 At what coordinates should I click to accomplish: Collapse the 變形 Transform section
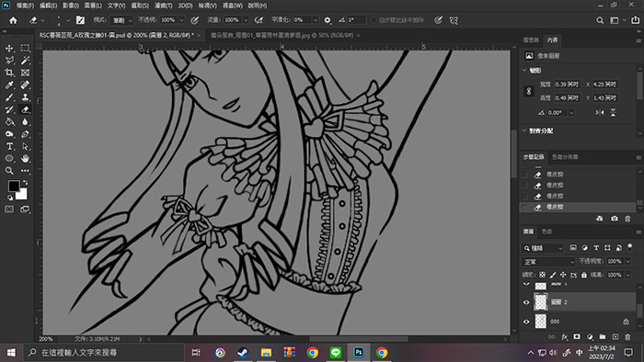coord(524,71)
